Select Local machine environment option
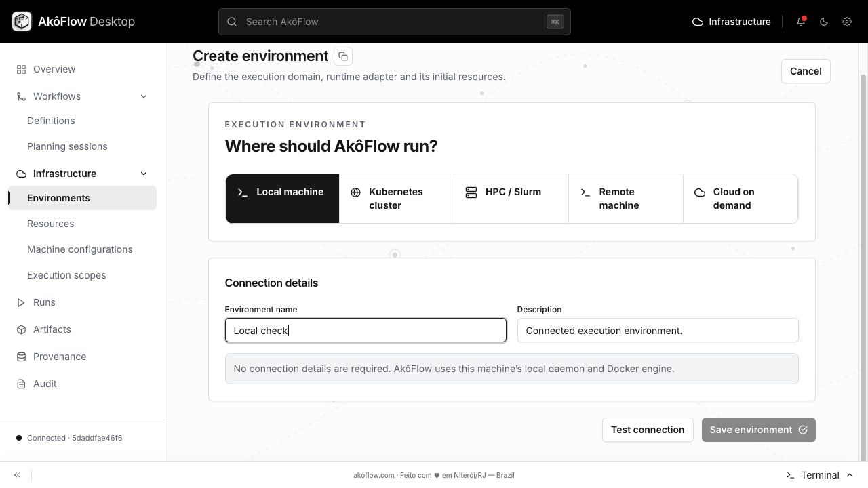The height and width of the screenshot is (488, 868). click(282, 199)
